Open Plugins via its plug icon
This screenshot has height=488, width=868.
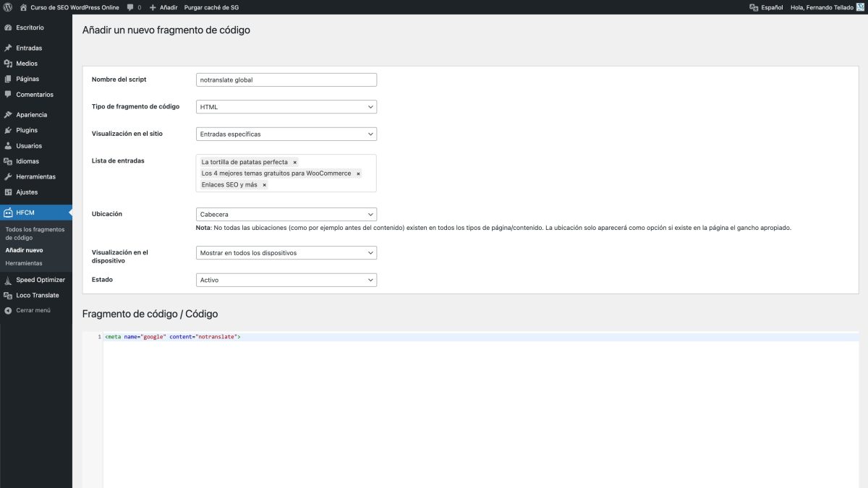[8, 130]
